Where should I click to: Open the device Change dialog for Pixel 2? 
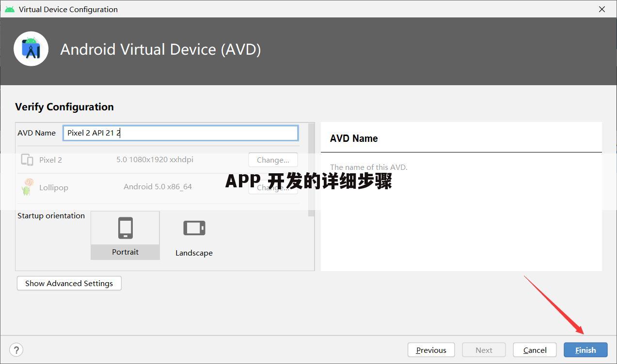(x=272, y=160)
